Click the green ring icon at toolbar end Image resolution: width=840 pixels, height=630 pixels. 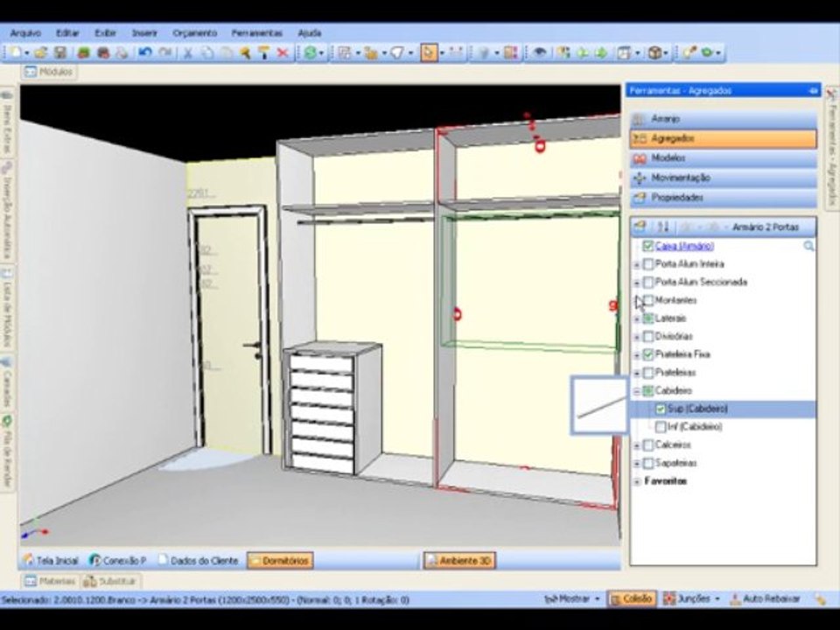(707, 52)
